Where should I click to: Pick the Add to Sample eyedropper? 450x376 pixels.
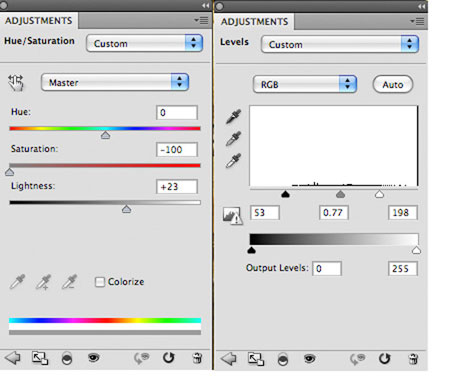[x=43, y=282]
